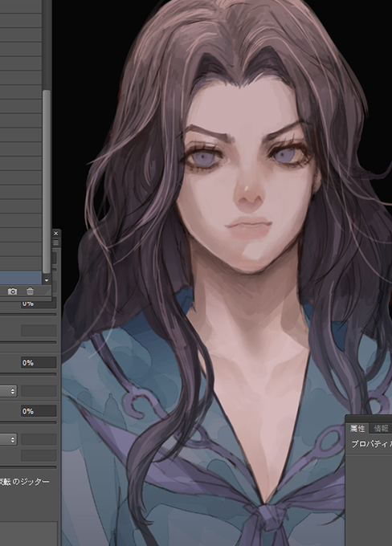The width and height of the screenshot is (392, 546).
Task: Switch to the 属性 tab
Action: click(357, 428)
